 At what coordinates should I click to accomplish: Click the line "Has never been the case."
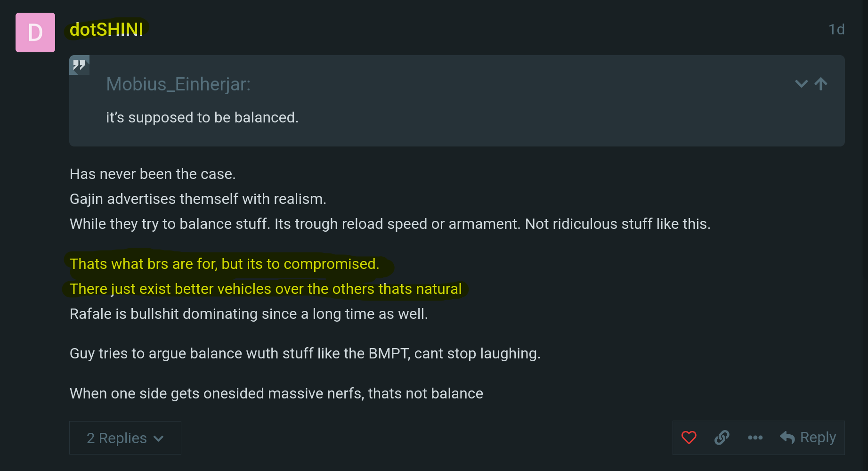[153, 174]
